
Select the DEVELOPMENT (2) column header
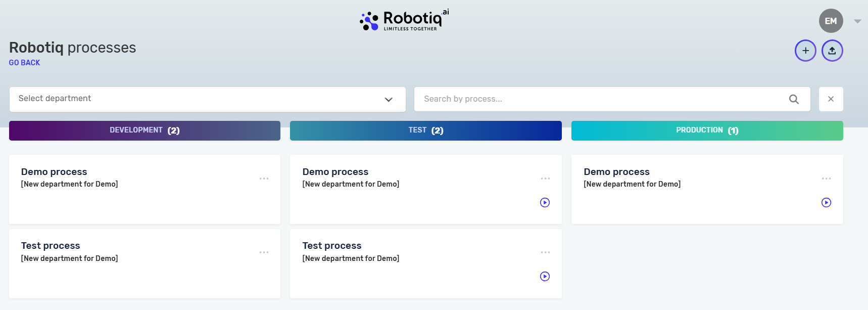pos(144,130)
